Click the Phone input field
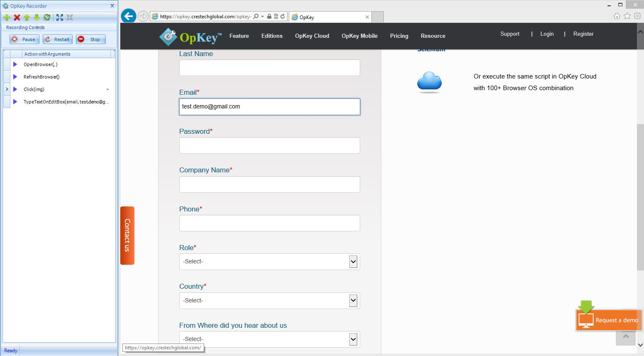The height and width of the screenshot is (356, 644). click(x=270, y=223)
